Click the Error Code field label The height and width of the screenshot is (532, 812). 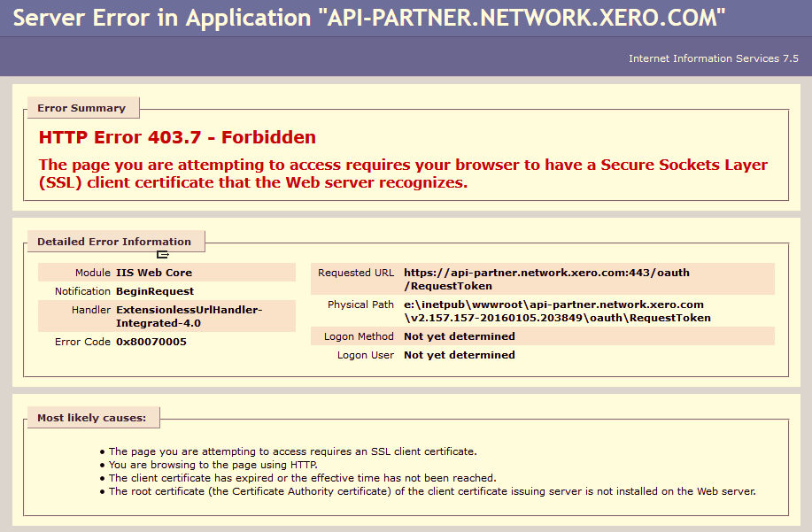coord(83,342)
